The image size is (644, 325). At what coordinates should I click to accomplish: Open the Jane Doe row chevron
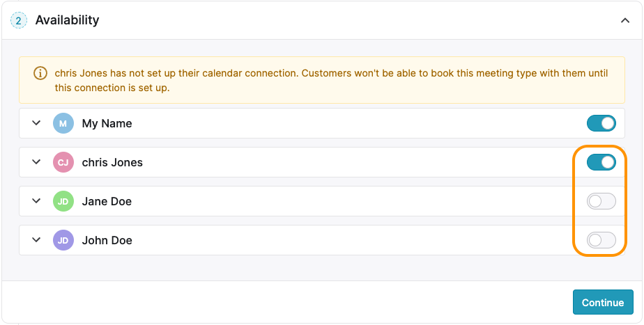pos(36,200)
